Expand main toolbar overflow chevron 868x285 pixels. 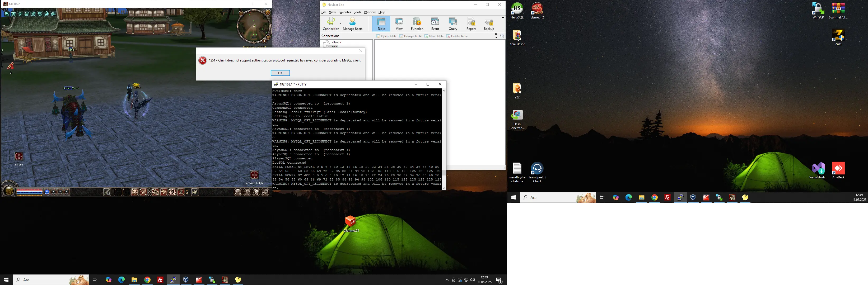(x=503, y=17)
